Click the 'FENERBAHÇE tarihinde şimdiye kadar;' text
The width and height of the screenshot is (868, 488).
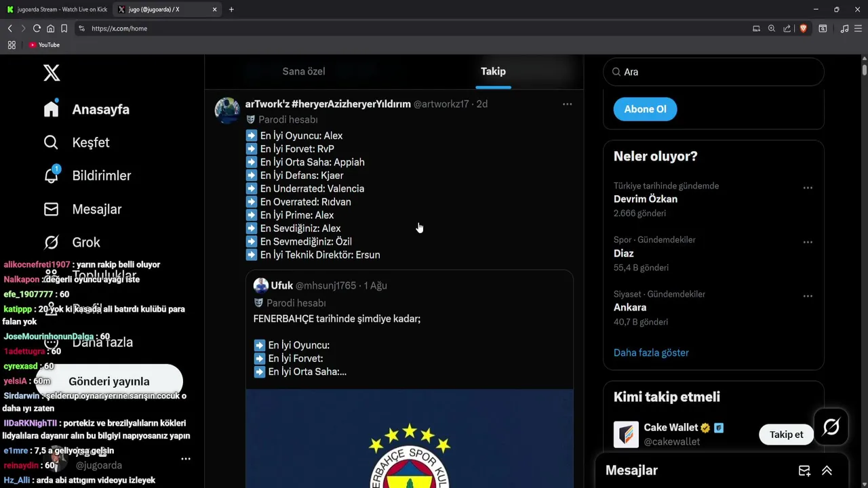(x=337, y=319)
